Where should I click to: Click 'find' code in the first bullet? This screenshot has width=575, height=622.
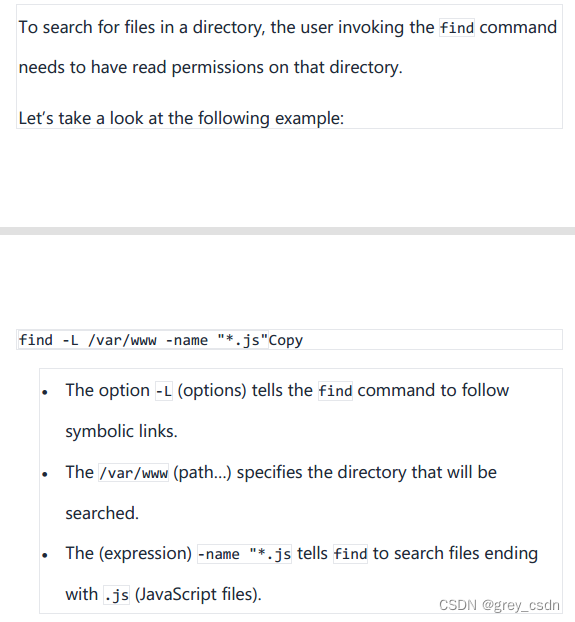click(335, 391)
